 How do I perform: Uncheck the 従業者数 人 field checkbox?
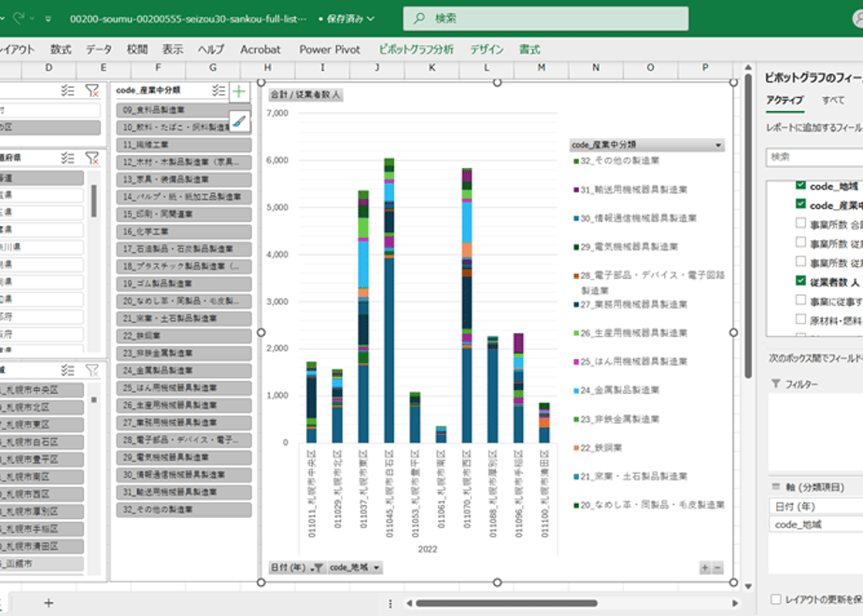click(800, 281)
